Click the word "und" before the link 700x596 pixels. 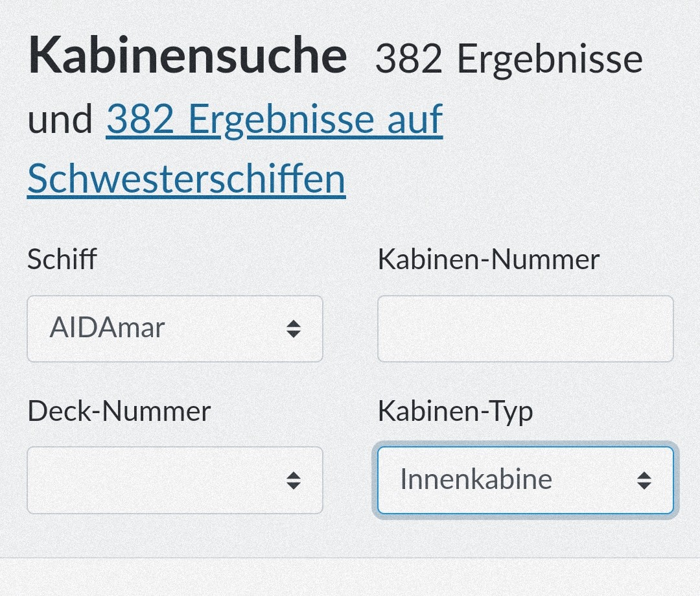(x=60, y=120)
